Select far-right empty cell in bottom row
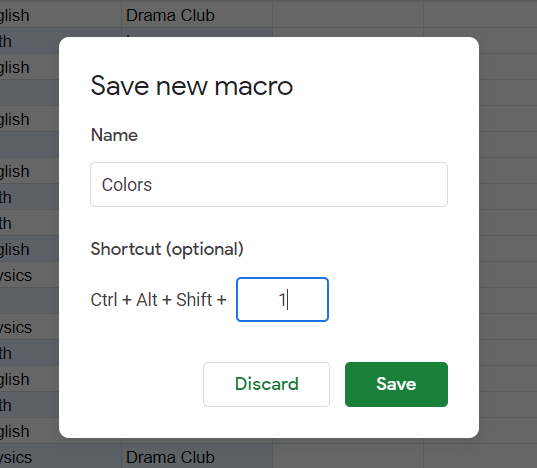 (x=480, y=457)
